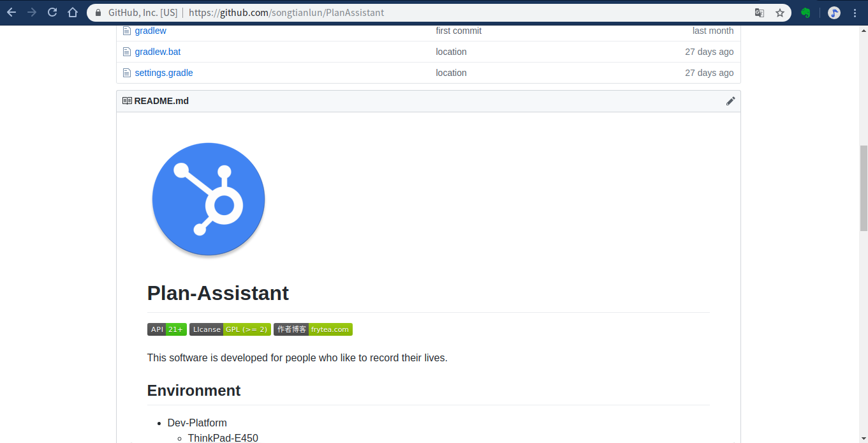Click '27 days ago' in the gradlew.bat row
This screenshot has width=868, height=443.
click(709, 52)
